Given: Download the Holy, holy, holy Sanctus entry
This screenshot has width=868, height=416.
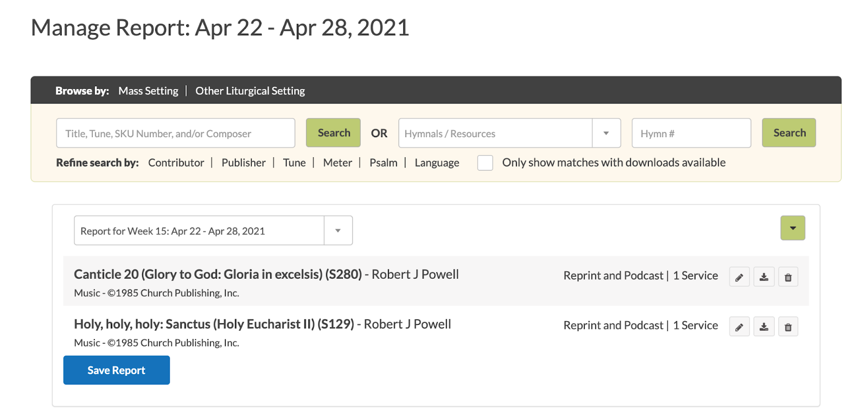Looking at the screenshot, I should (764, 327).
